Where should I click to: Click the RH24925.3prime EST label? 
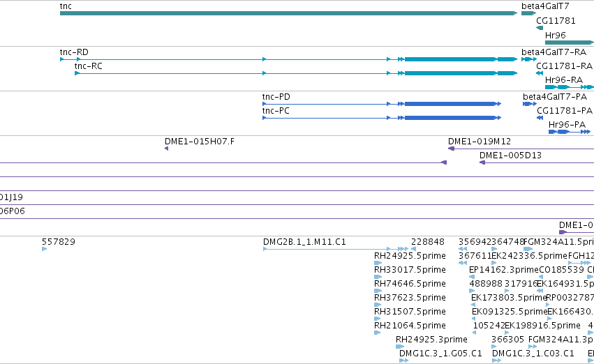pos(431,340)
